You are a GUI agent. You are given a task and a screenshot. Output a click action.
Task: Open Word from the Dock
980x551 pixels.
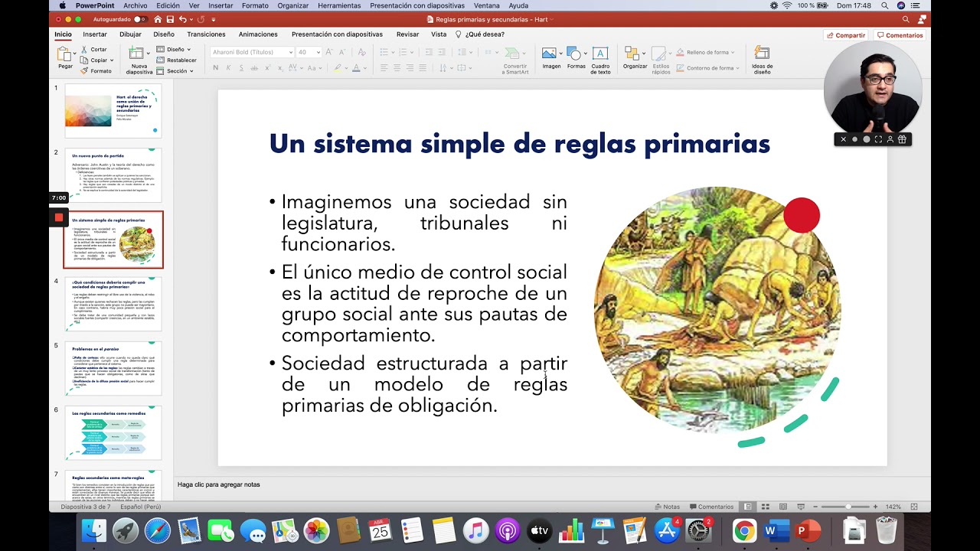tap(776, 530)
